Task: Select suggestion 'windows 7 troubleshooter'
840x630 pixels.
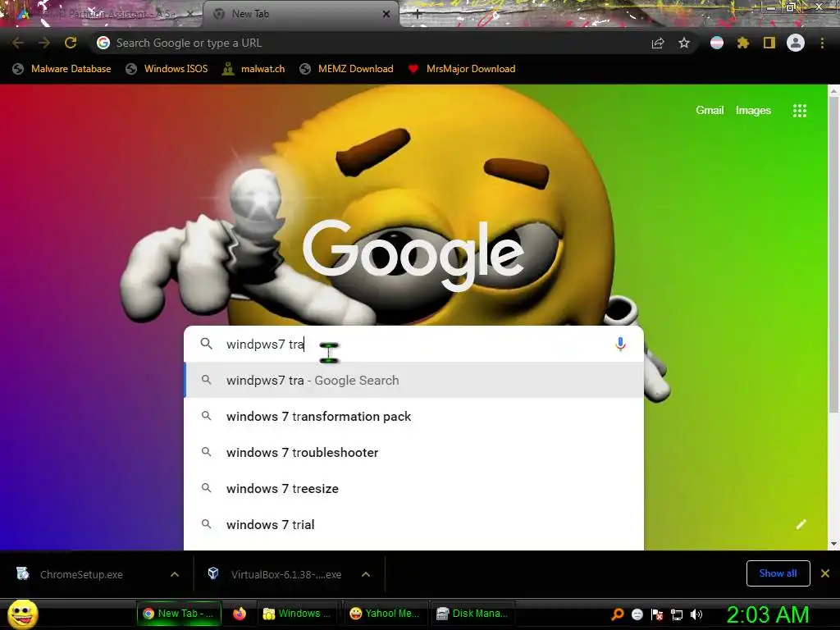Action: click(413, 452)
